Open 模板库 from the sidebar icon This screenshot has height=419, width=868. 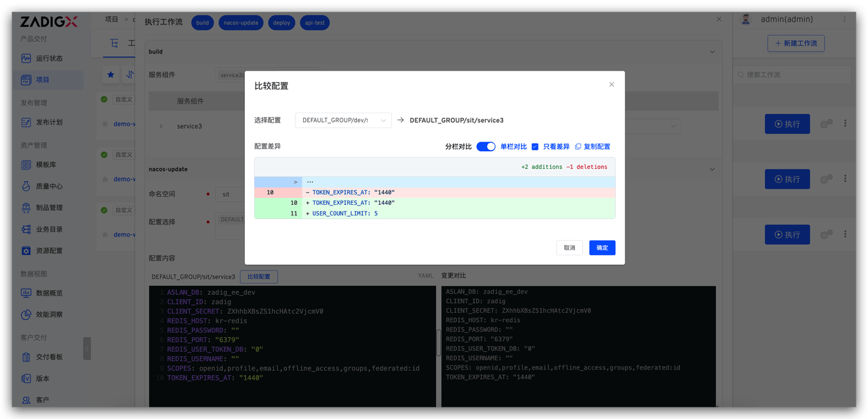pos(26,165)
